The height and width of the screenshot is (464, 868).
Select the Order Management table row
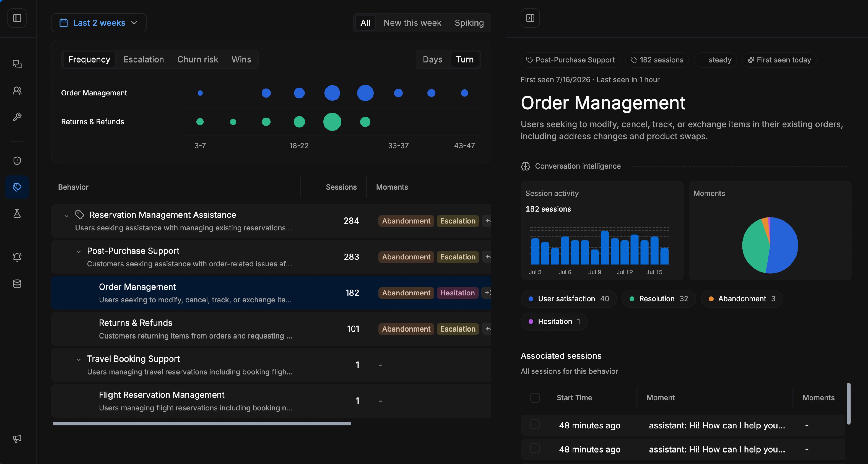coord(271,293)
